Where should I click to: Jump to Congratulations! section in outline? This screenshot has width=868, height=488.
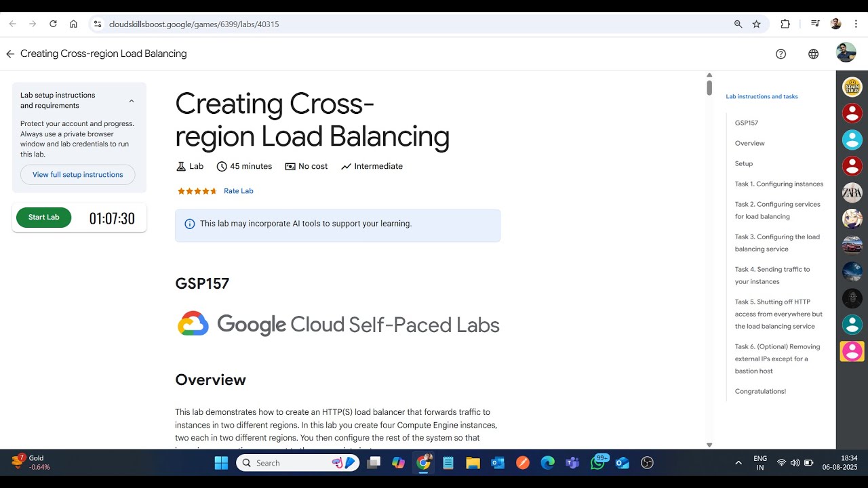pyautogui.click(x=760, y=392)
